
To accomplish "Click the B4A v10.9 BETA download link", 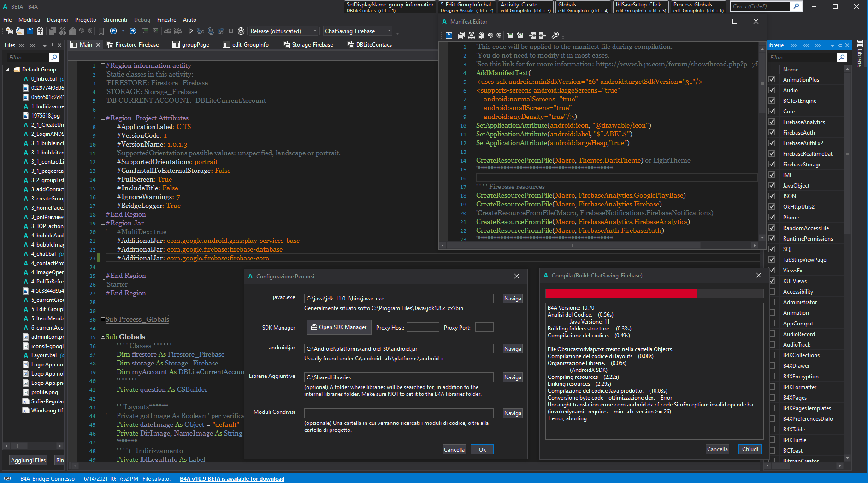I will [x=232, y=479].
